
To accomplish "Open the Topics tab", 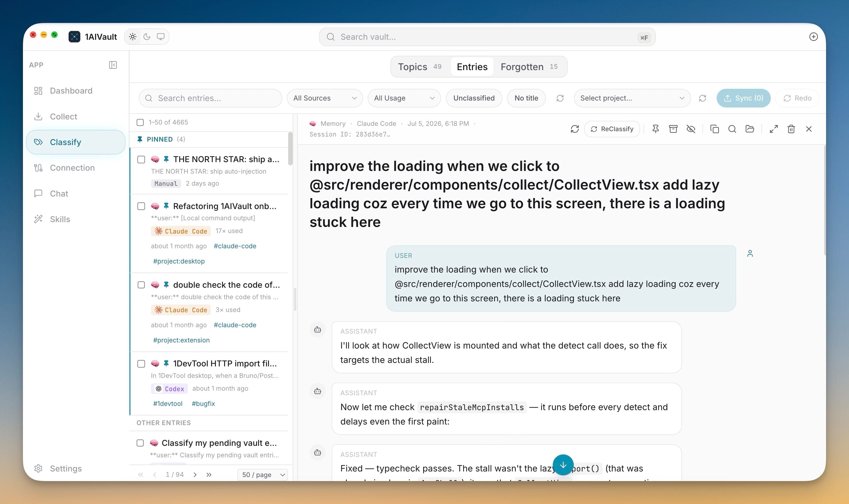I will (x=420, y=67).
